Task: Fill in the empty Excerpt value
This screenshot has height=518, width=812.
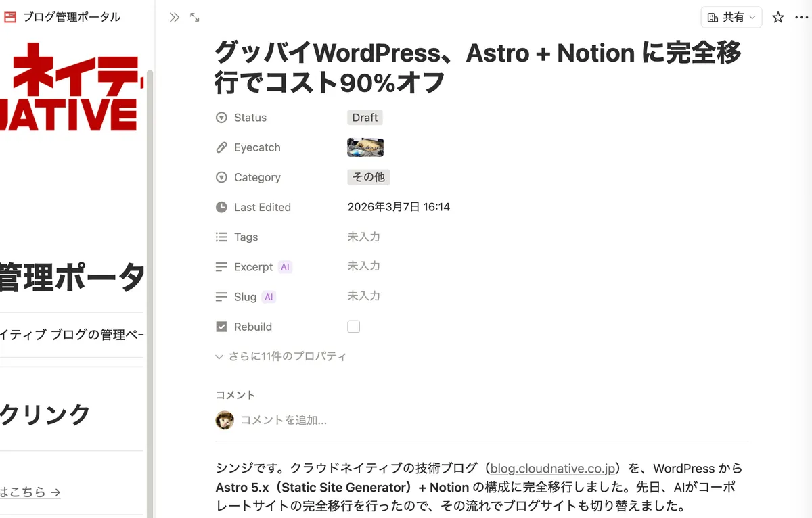Action: click(364, 266)
